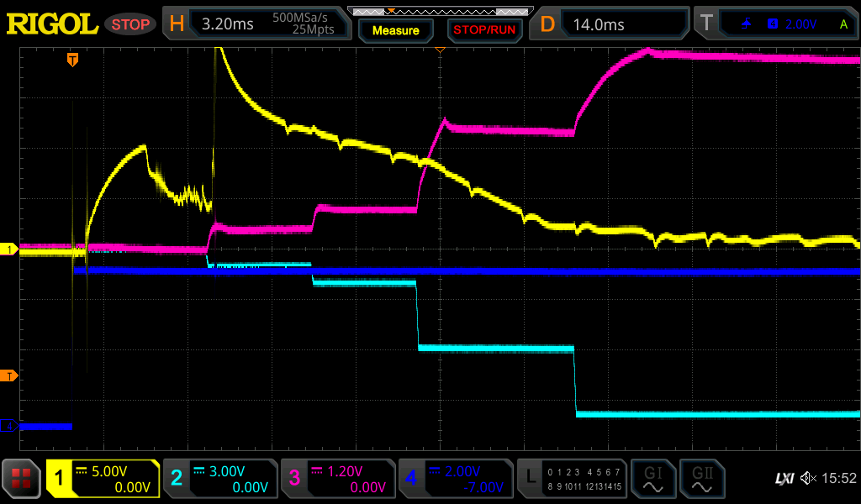Click the red STOP status badge
Image resolution: width=861 pixels, height=504 pixels.
click(x=130, y=24)
